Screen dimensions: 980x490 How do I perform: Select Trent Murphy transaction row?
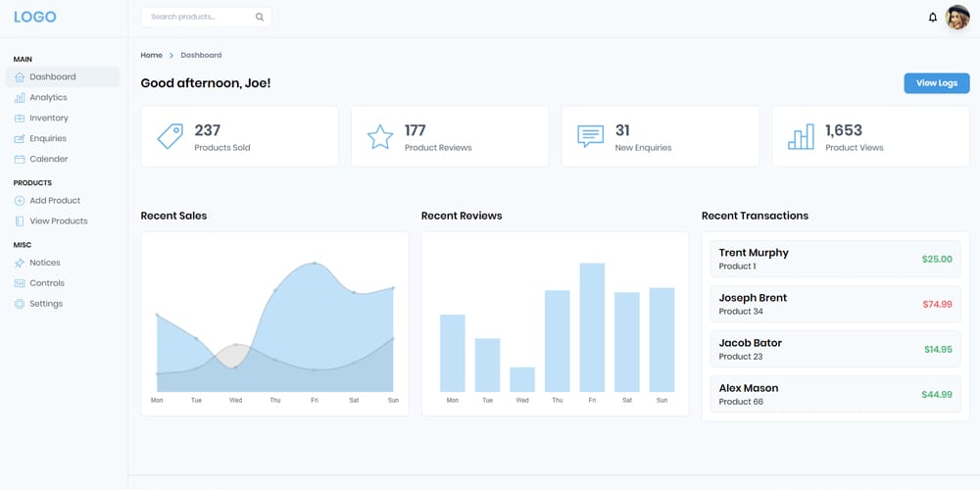[835, 259]
